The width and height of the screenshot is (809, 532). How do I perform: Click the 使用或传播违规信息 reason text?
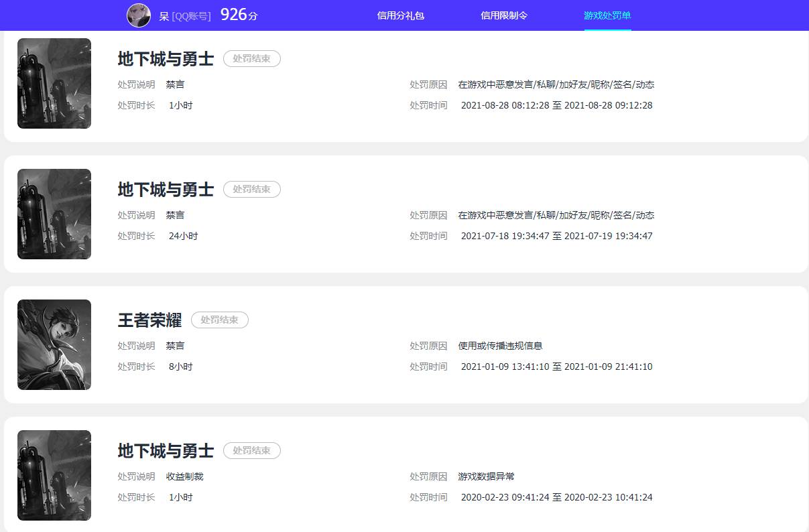coord(500,346)
